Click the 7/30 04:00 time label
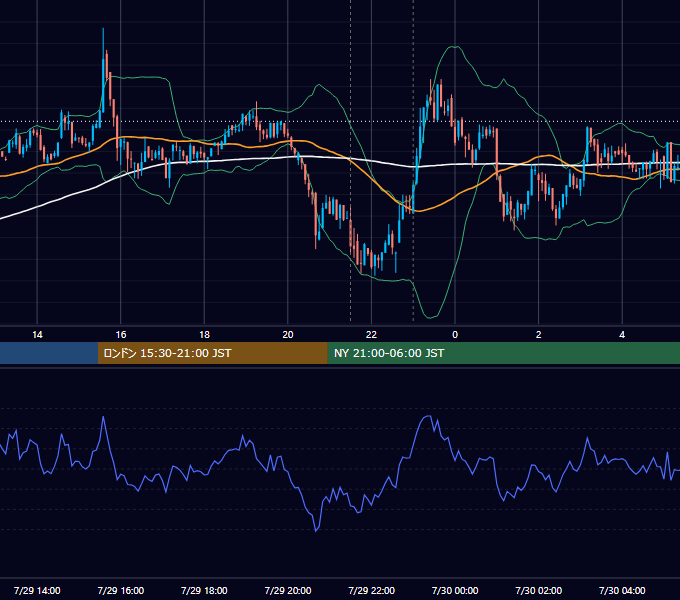 coord(622,590)
